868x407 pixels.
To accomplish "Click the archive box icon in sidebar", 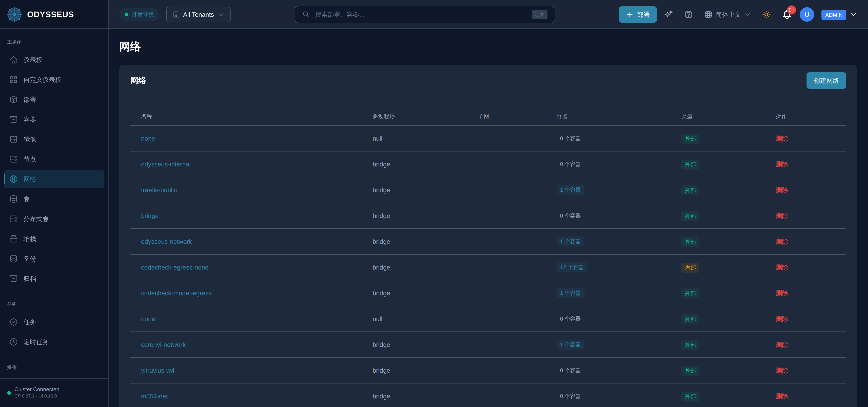I will coord(14,278).
